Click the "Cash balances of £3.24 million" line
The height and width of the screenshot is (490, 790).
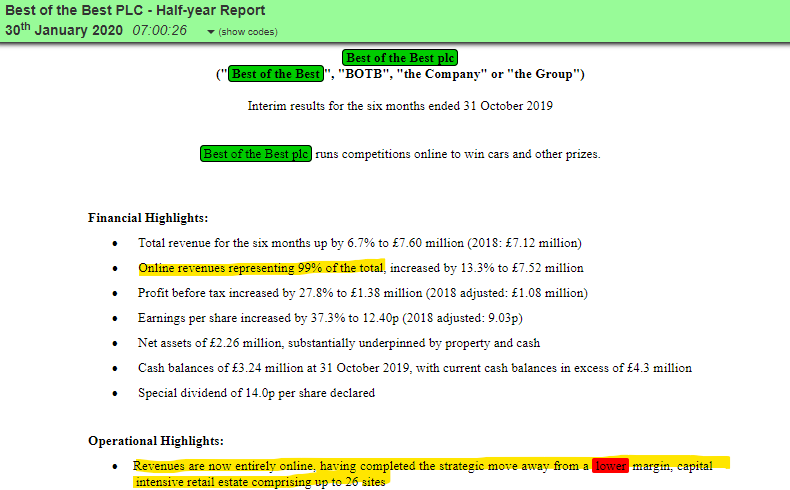coord(415,368)
